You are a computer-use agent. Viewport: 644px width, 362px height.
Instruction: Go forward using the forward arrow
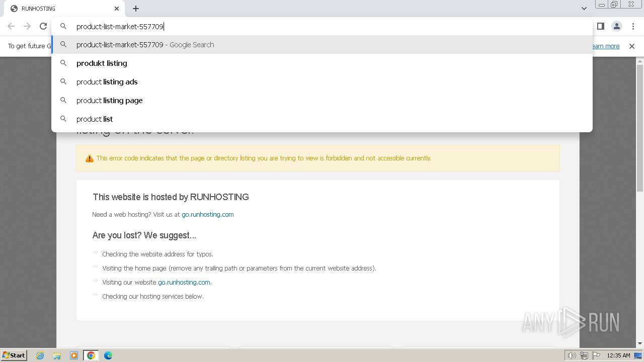point(27,26)
